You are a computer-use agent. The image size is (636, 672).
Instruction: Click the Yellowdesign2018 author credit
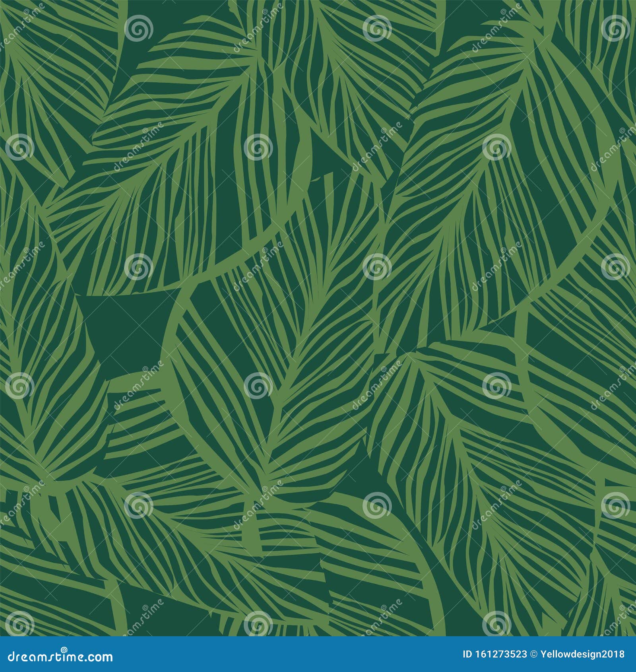[x=582, y=654]
